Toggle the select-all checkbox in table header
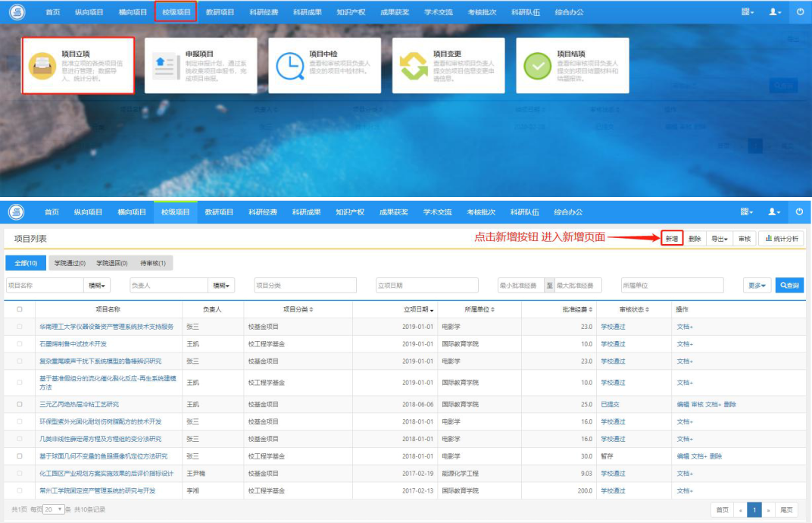 (20, 309)
